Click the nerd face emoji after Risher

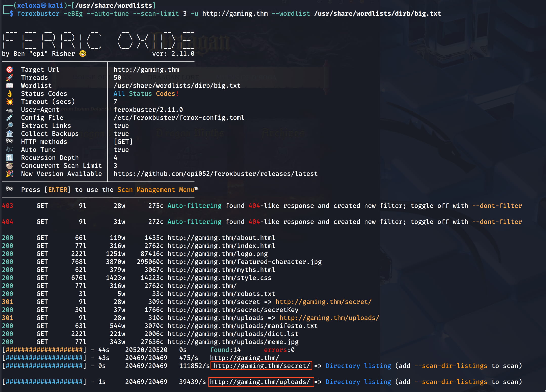point(83,54)
